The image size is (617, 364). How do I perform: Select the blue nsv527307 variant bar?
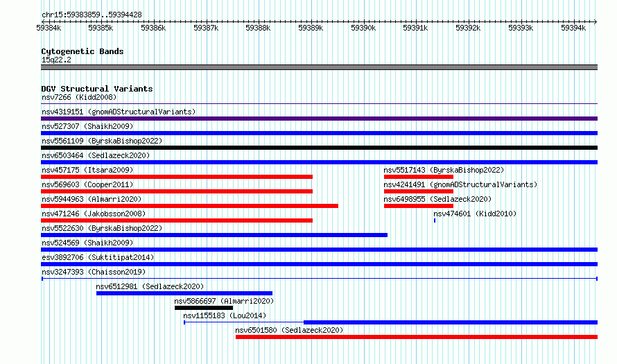tap(319, 133)
